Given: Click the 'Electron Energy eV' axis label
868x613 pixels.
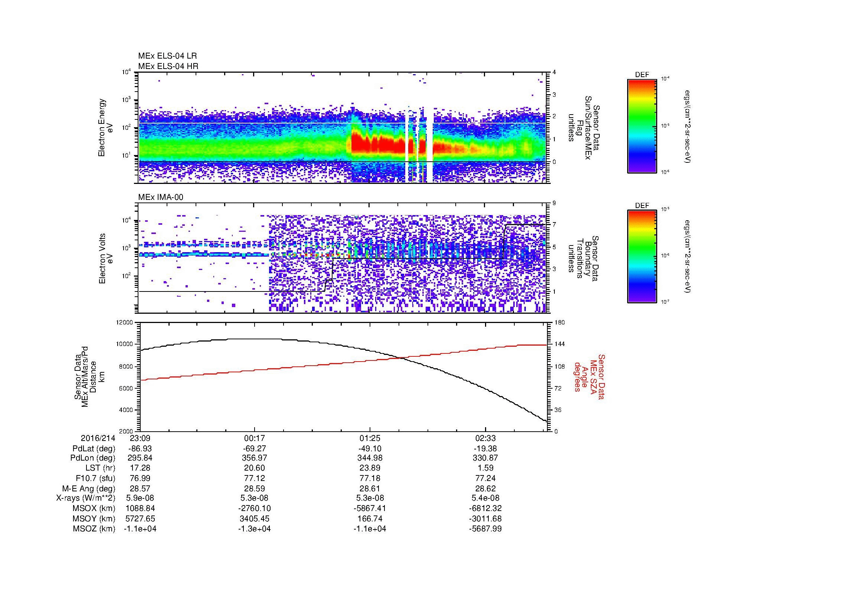Looking at the screenshot, I should pyautogui.click(x=106, y=128).
